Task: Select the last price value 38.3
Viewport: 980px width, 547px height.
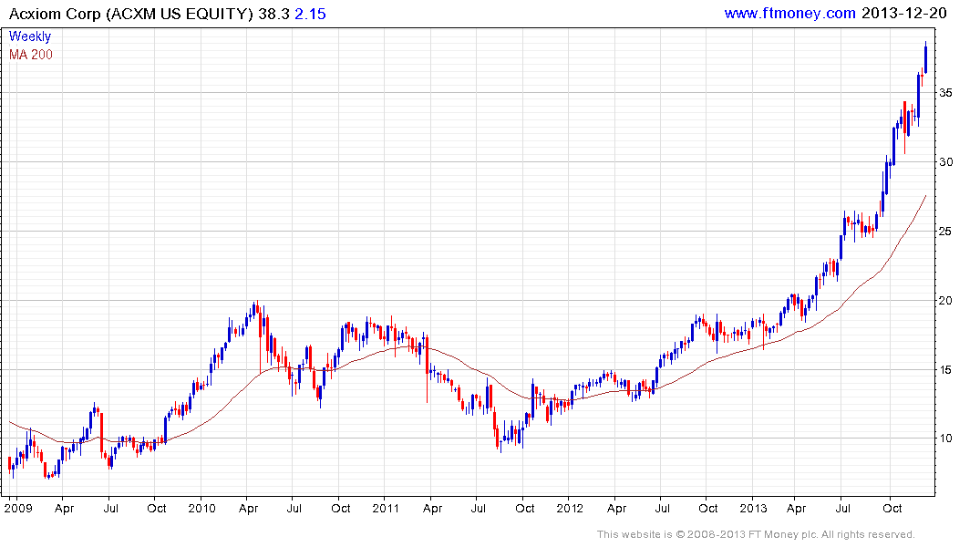Action: click(273, 14)
